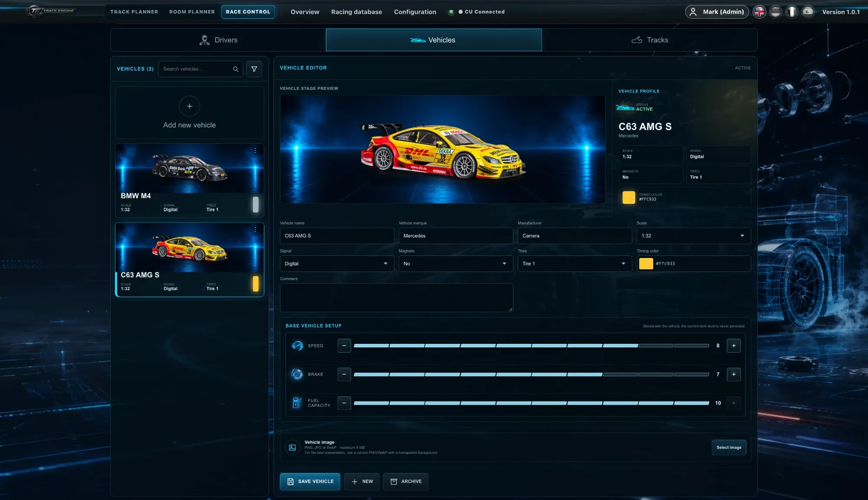Decrease Brake with the minus button

click(344, 374)
